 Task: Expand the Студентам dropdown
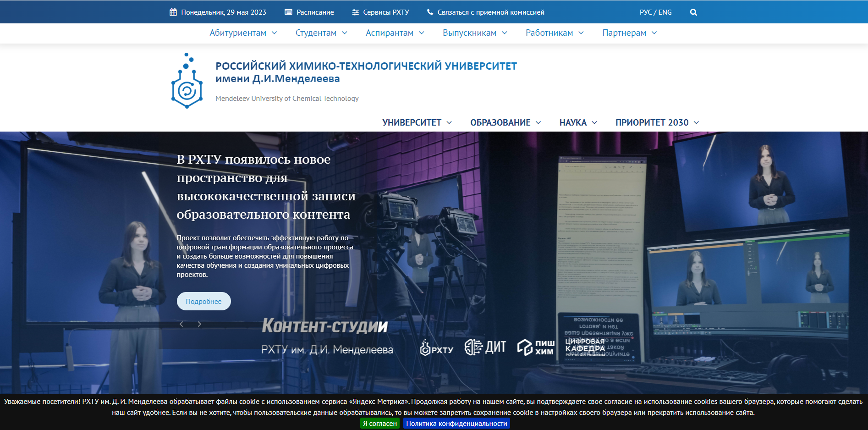click(321, 33)
